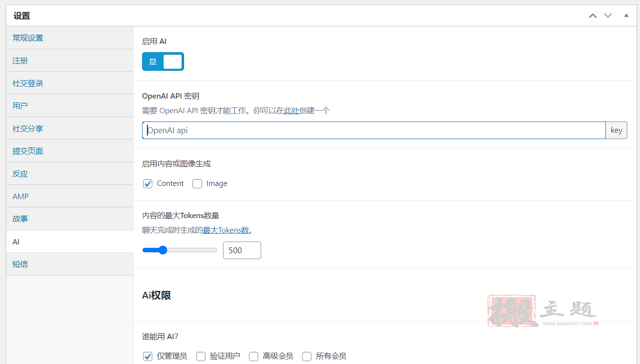
Task: Uncheck the Content checkbox
Action: click(x=148, y=184)
